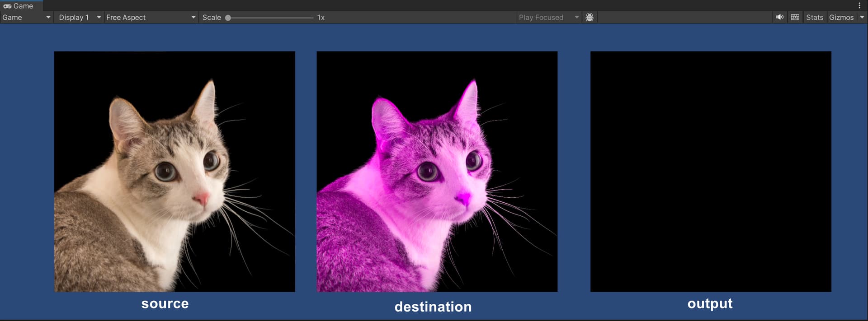Open the Game view type dropdown
Image resolution: width=868 pixels, height=321 pixels.
[x=26, y=17]
